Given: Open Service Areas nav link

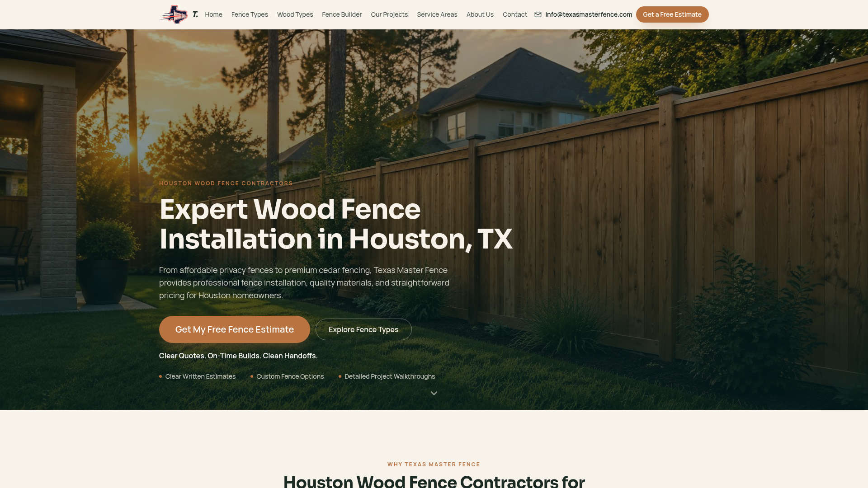Looking at the screenshot, I should pos(437,14).
